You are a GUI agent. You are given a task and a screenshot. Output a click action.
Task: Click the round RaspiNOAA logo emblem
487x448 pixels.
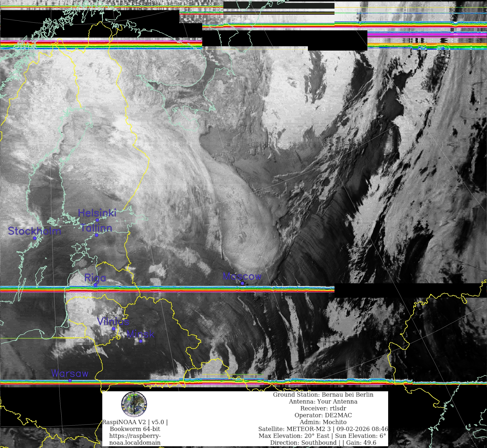pos(134,404)
